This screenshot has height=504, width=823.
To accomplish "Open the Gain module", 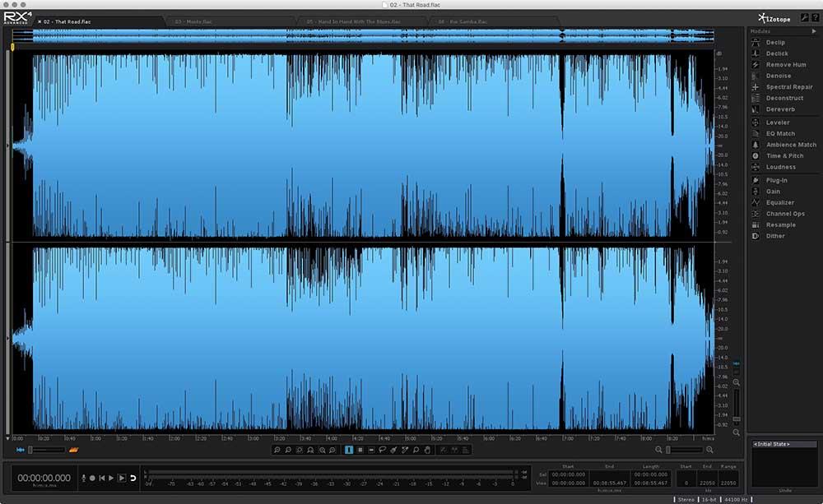I will 773,192.
